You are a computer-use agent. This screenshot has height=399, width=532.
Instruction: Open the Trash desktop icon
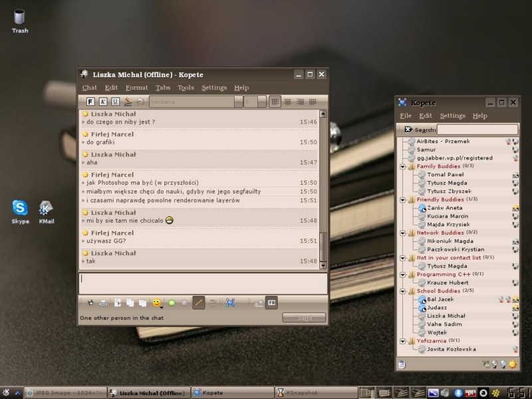(20, 21)
